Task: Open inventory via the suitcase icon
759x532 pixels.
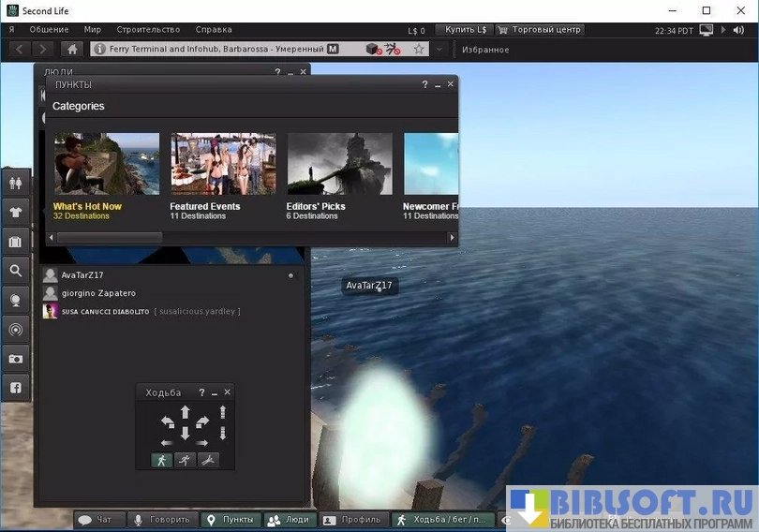Action: coord(15,242)
